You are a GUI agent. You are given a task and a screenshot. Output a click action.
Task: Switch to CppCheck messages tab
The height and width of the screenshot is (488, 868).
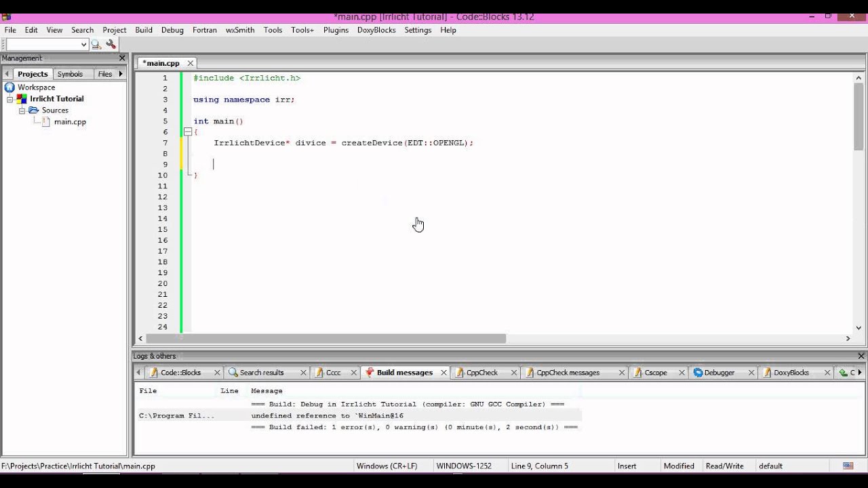(x=568, y=373)
